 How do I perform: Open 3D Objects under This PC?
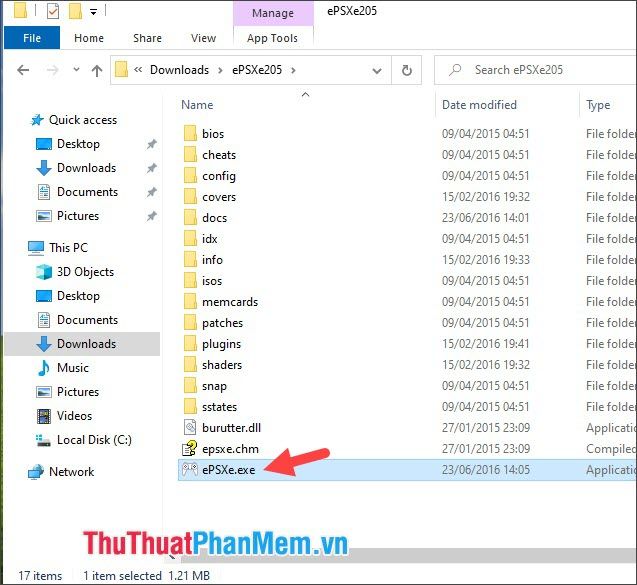[x=85, y=272]
